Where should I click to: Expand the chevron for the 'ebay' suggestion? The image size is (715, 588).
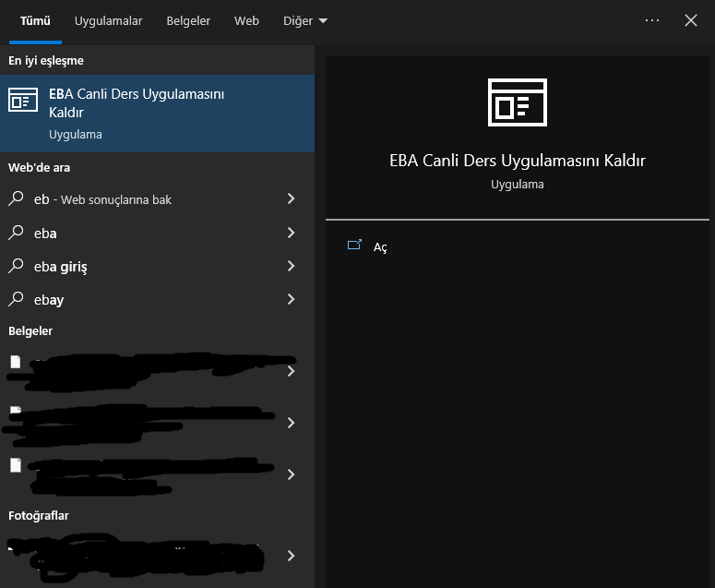tap(291, 299)
